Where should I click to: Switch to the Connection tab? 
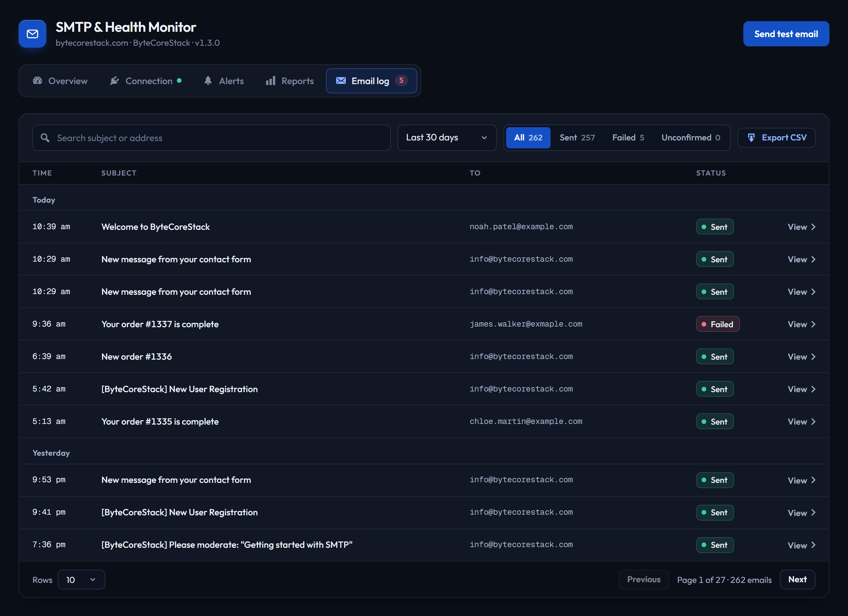146,81
